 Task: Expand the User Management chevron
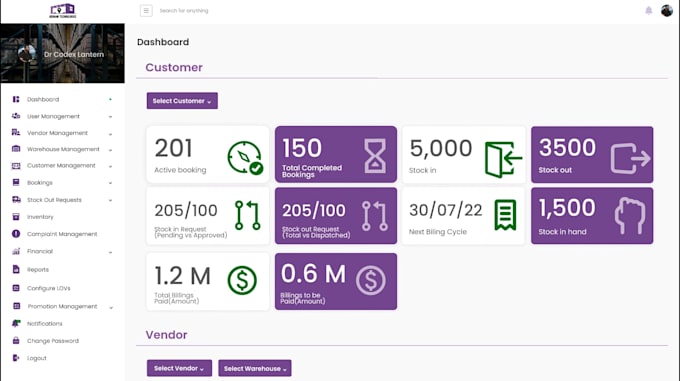(110, 117)
